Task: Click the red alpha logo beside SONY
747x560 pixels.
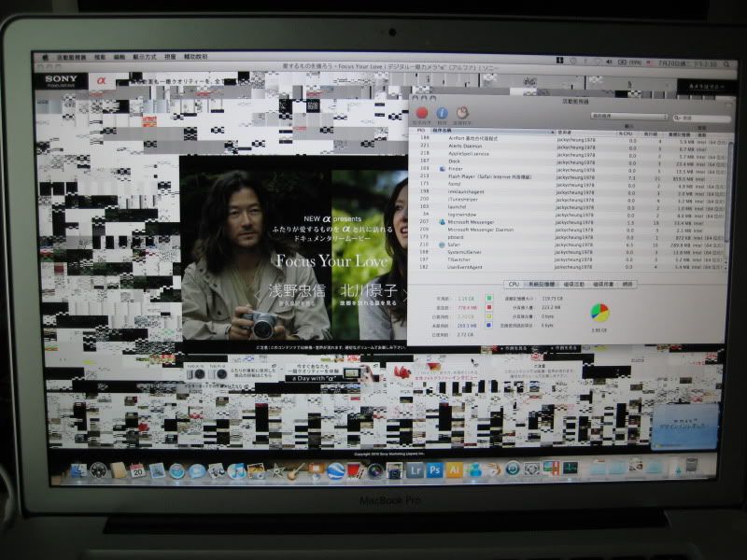Action: pos(102,80)
